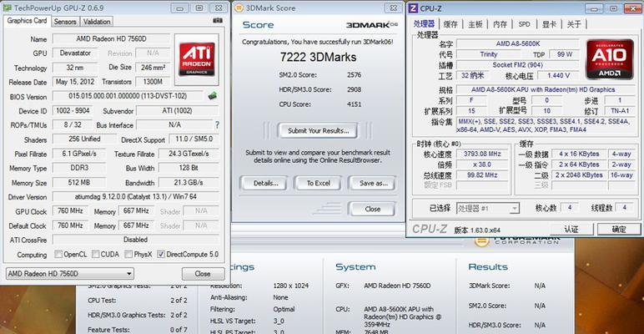Click the Close button in GPU-Z
Screen dimensions: 644x334
coord(203,274)
